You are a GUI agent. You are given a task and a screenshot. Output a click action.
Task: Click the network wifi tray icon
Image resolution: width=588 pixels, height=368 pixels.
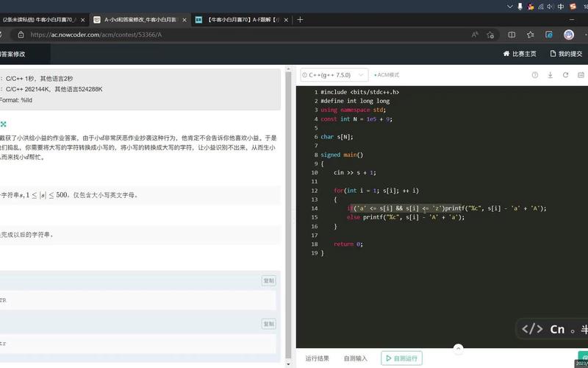coord(540,7)
